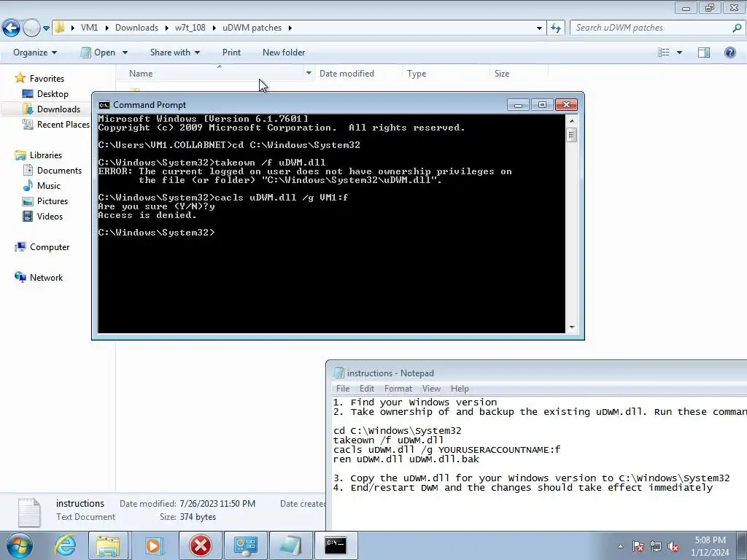The width and height of the screenshot is (747, 560).
Task: Refresh the uDWM patches folder
Action: (x=555, y=28)
